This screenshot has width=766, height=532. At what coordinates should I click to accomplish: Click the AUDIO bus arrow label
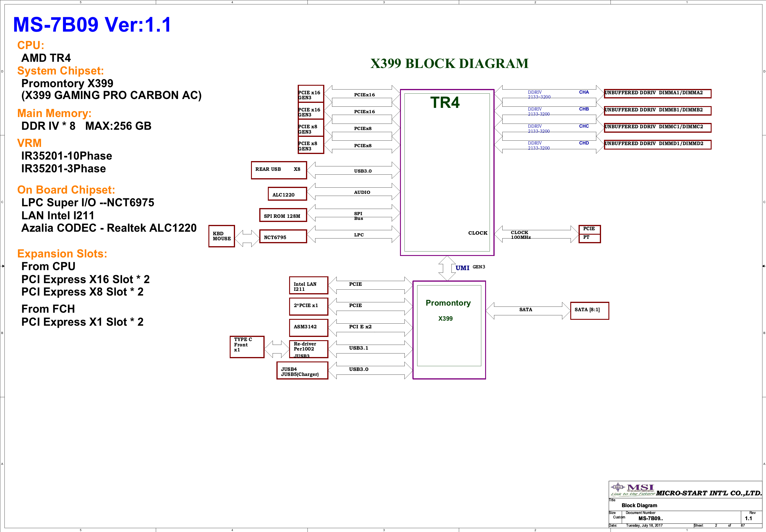pos(362,192)
